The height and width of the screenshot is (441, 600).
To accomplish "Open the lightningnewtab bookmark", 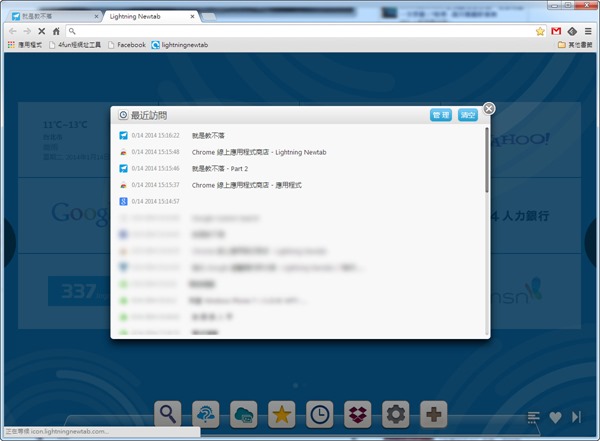I will click(180, 45).
